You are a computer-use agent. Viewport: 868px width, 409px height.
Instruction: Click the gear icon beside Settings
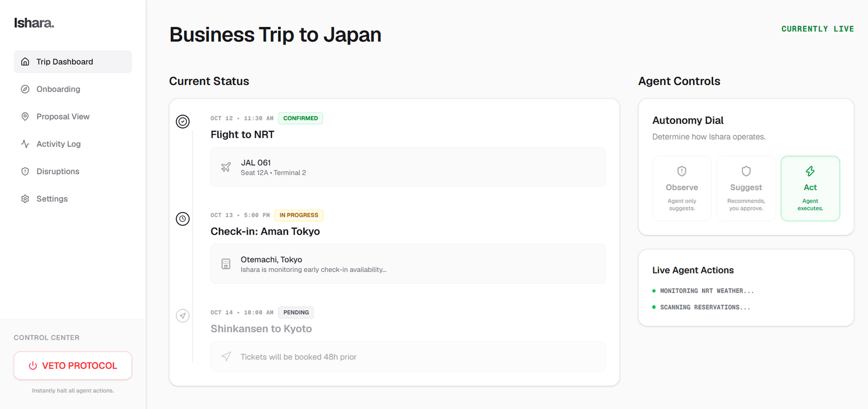coord(25,199)
